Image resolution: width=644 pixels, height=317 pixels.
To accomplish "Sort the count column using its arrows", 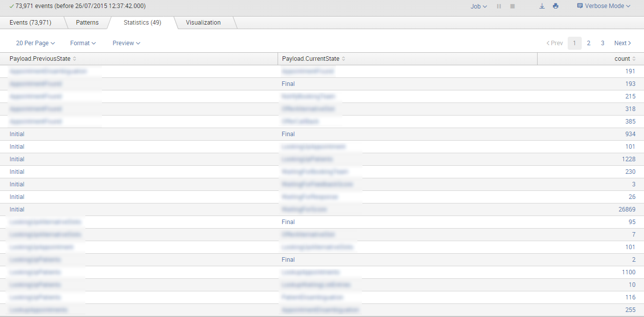I will point(634,59).
